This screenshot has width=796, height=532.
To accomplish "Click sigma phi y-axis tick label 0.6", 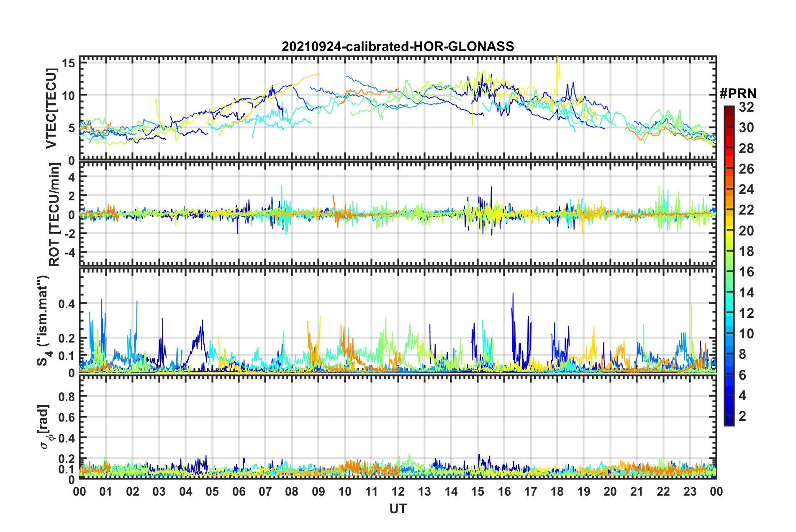I will 67,417.
